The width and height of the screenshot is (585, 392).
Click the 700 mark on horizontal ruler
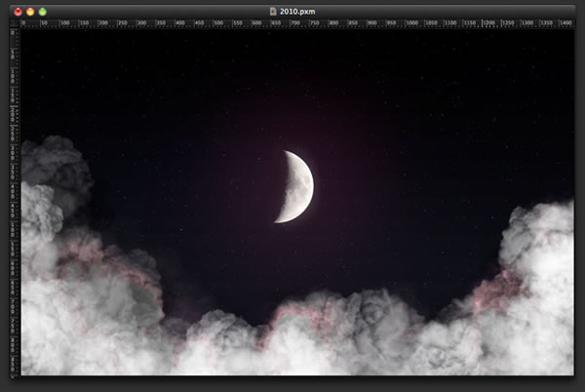[295, 23]
